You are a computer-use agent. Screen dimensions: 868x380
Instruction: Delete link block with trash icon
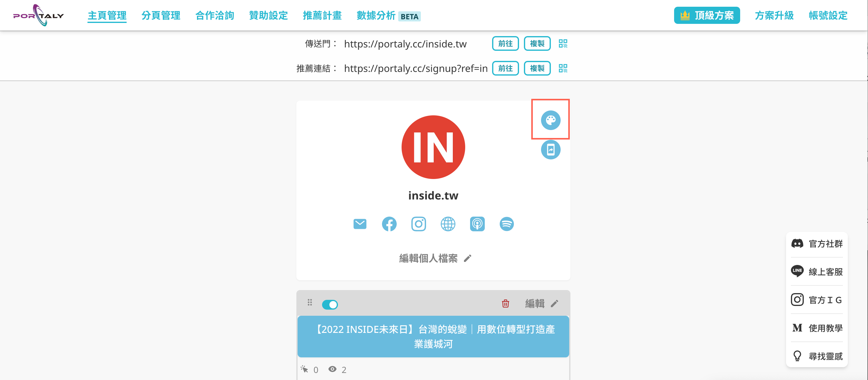pyautogui.click(x=505, y=304)
